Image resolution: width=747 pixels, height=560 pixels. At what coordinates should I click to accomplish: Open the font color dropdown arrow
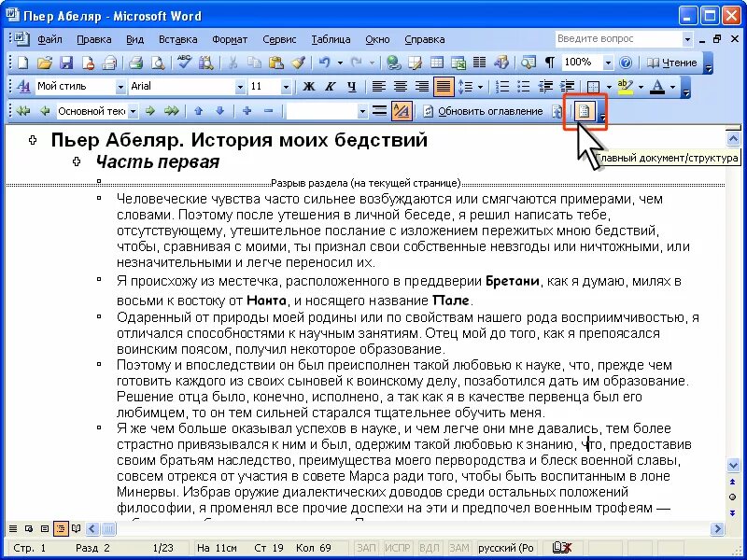pyautogui.click(x=672, y=87)
